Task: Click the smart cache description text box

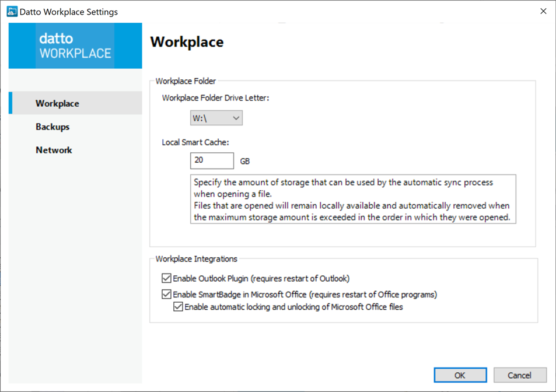Action: pyautogui.click(x=353, y=199)
